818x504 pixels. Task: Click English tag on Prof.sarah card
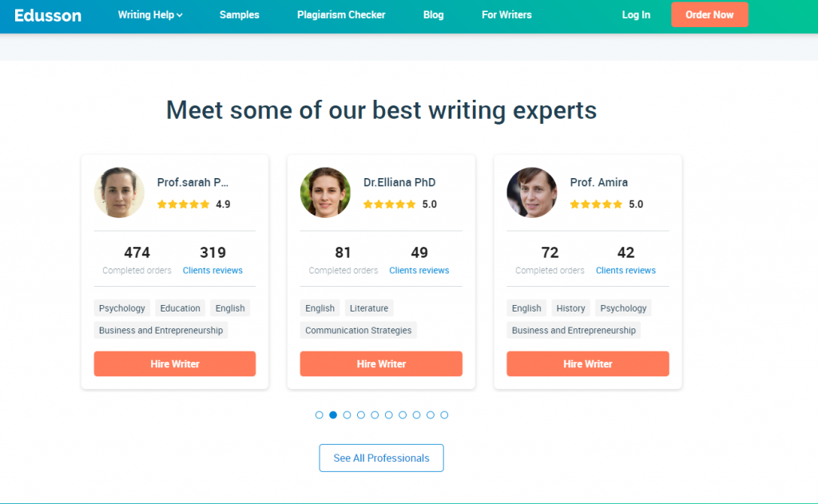230,308
